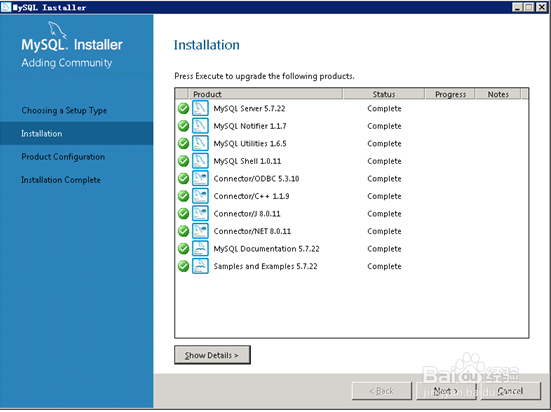The height and width of the screenshot is (412, 551).
Task: Select the Connector/J 8.0.11 row text
Action: click(x=247, y=213)
